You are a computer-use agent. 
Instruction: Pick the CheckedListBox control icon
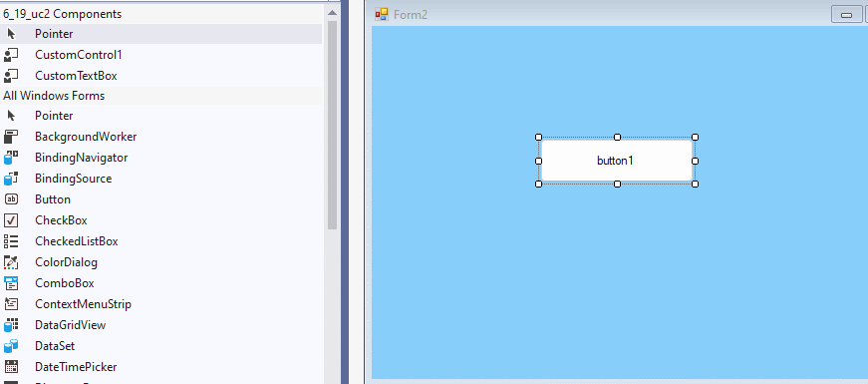[11, 241]
